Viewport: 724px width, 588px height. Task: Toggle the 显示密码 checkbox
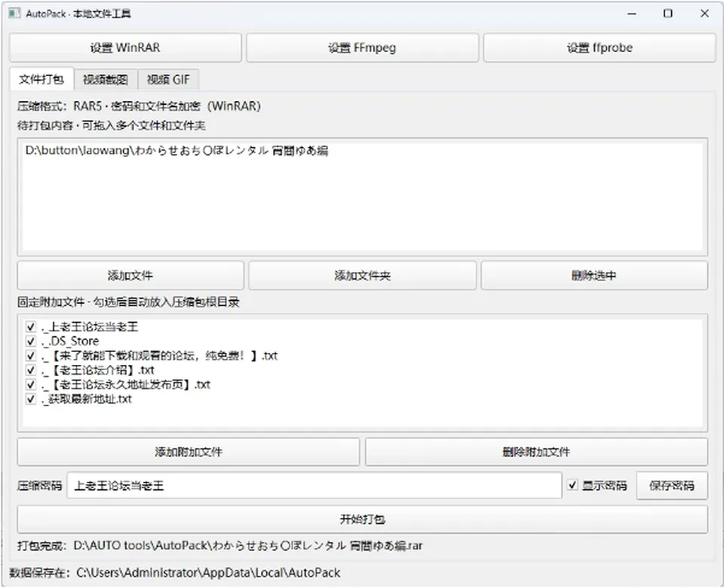pyautogui.click(x=572, y=485)
